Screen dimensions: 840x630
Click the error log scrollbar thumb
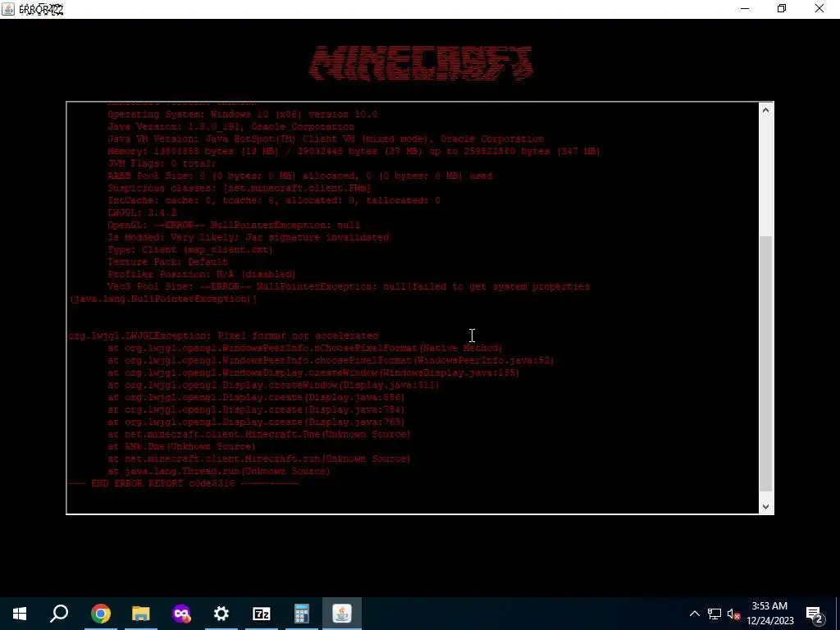coord(765,363)
